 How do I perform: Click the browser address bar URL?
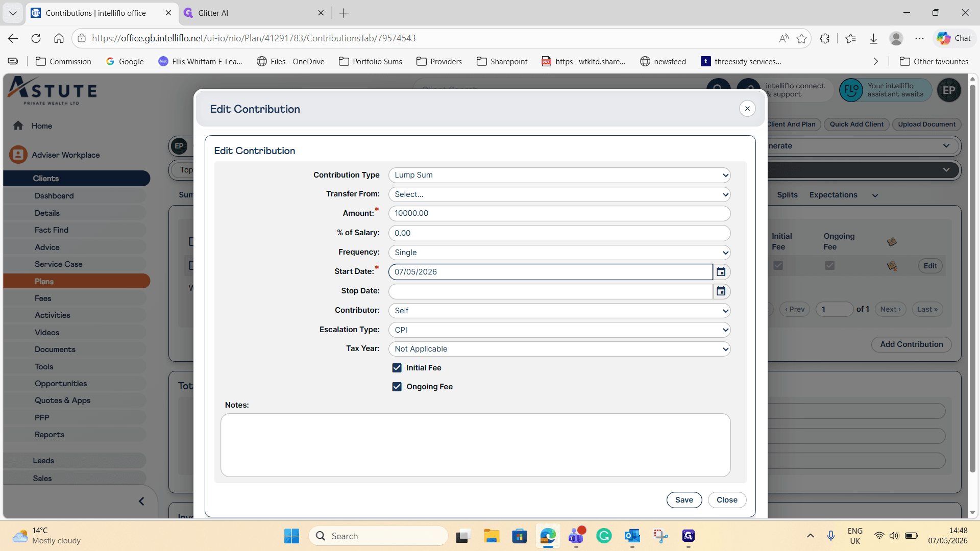(254, 38)
